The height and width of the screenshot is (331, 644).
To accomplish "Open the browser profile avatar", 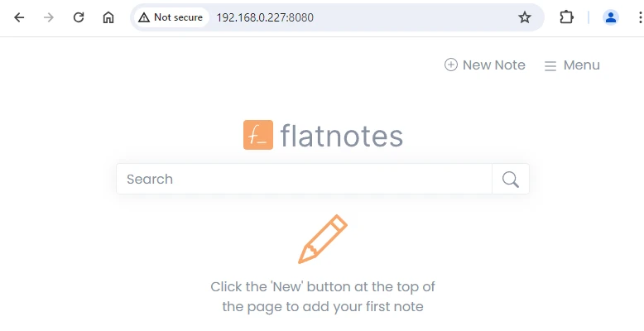I will 611,17.
